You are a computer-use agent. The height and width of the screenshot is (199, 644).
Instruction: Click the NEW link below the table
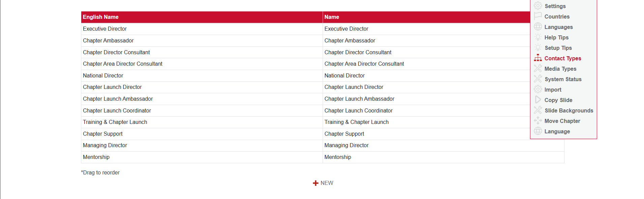point(327,183)
